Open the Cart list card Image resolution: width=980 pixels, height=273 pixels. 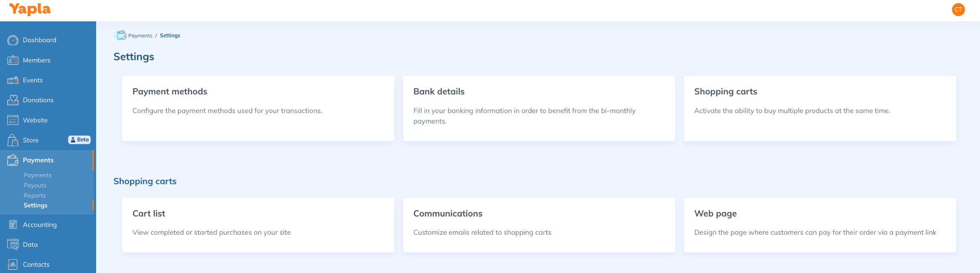[258, 225]
